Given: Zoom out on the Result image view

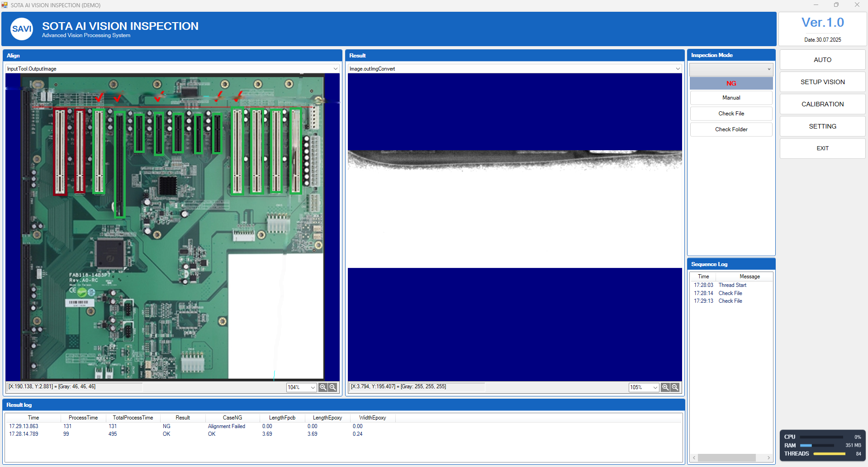Looking at the screenshot, I should pos(675,387).
